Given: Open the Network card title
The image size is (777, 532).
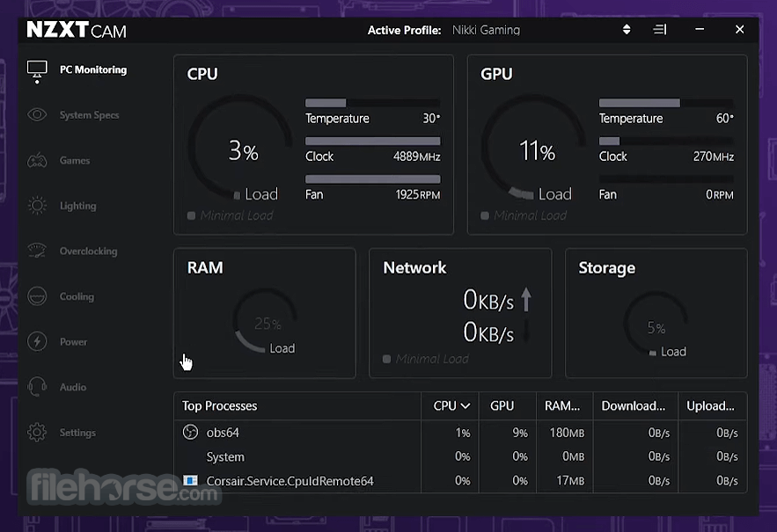Looking at the screenshot, I should (414, 267).
